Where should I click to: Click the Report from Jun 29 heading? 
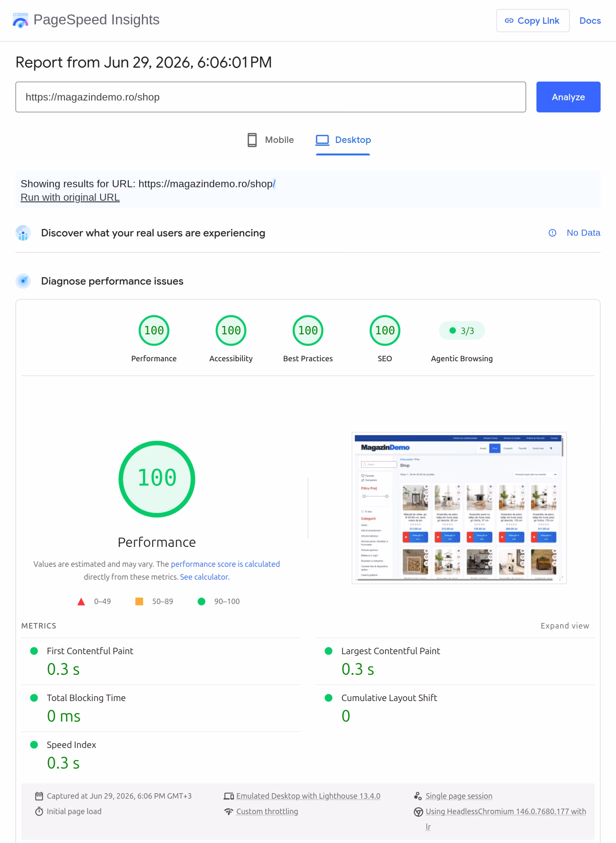(143, 62)
